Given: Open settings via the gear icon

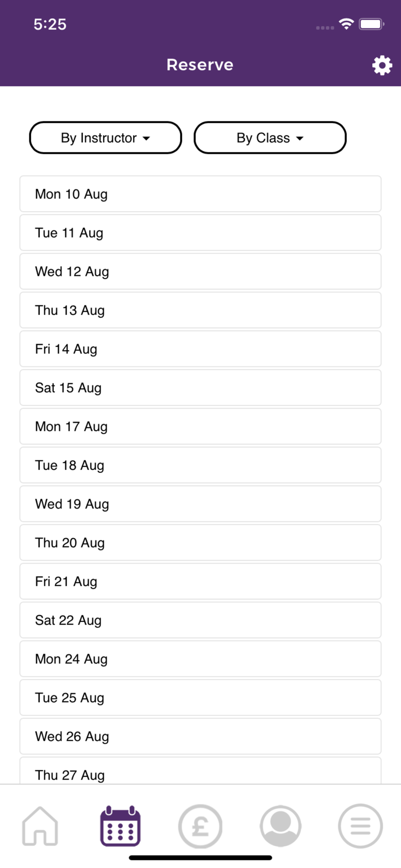Looking at the screenshot, I should [x=382, y=65].
